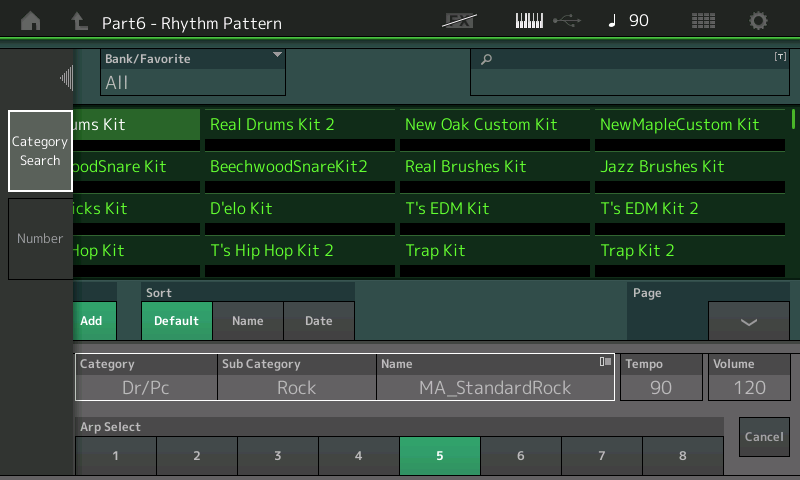The height and width of the screenshot is (480, 800).
Task: Switch to the Category Search tab
Action: 40,151
